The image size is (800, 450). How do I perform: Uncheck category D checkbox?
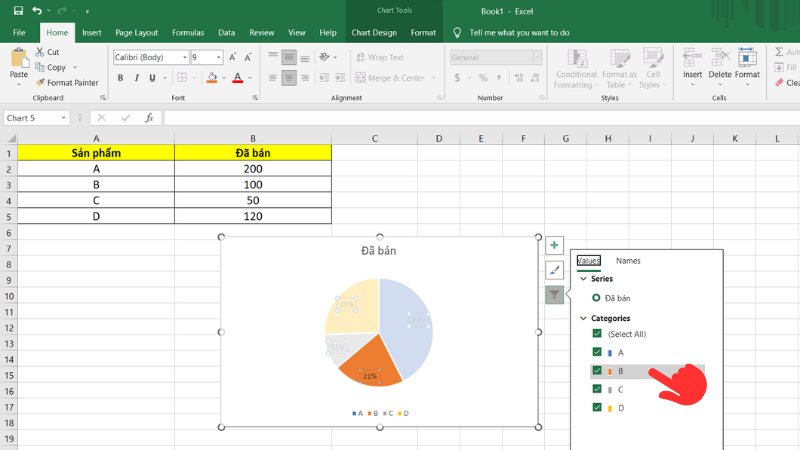pos(597,407)
